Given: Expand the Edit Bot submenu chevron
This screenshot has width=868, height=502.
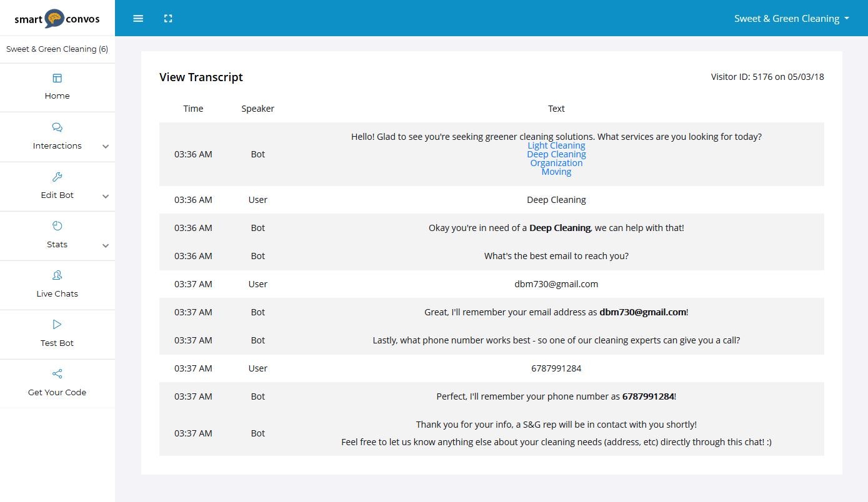Looking at the screenshot, I should (106, 196).
